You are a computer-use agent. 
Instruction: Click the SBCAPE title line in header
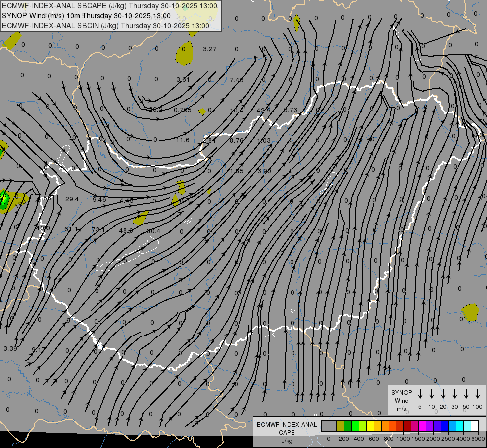pyautogui.click(x=109, y=6)
